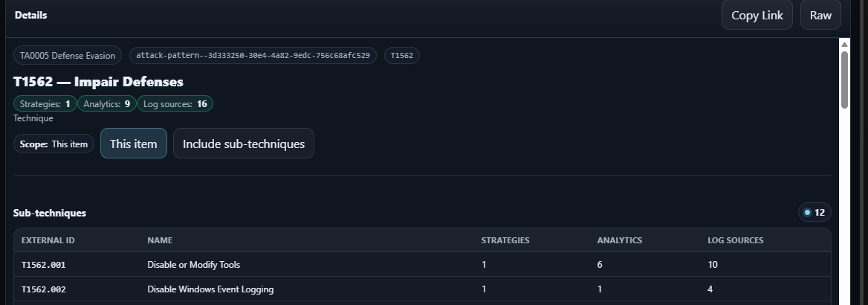Open T1562.001 Disable or Modify Tools row
868x305 pixels.
(x=193, y=265)
